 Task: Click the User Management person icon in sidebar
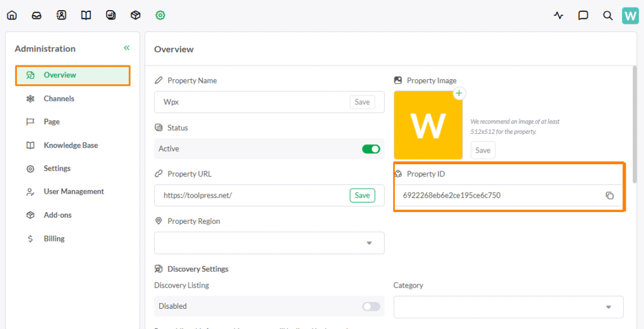tap(30, 192)
